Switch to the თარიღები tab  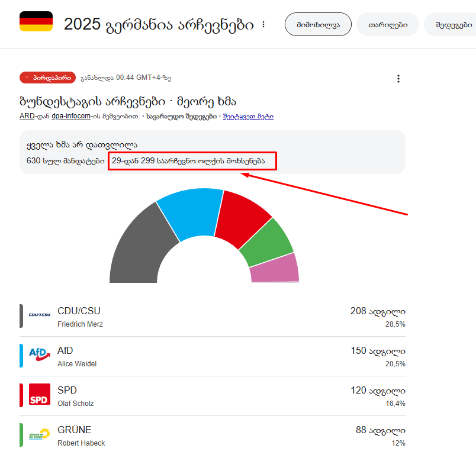click(x=388, y=24)
